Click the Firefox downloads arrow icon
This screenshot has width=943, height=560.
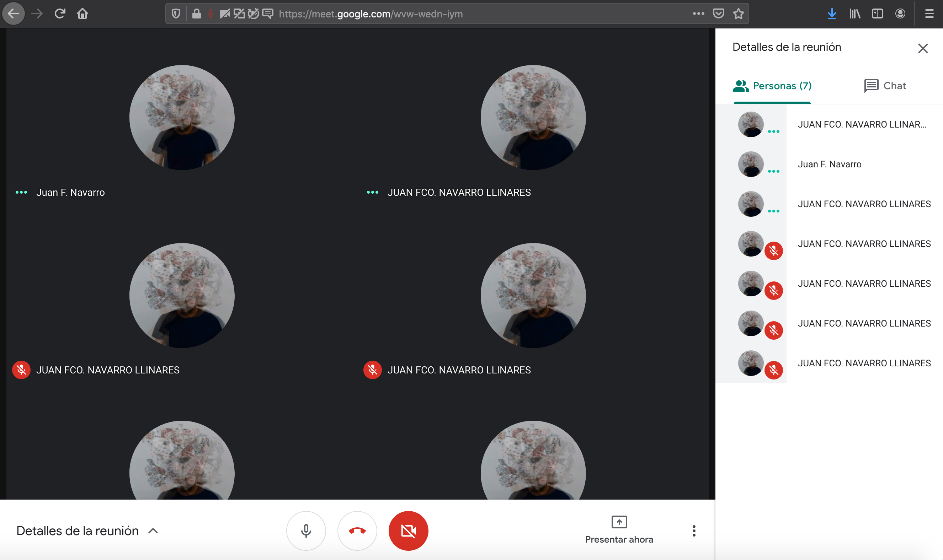[x=832, y=14]
